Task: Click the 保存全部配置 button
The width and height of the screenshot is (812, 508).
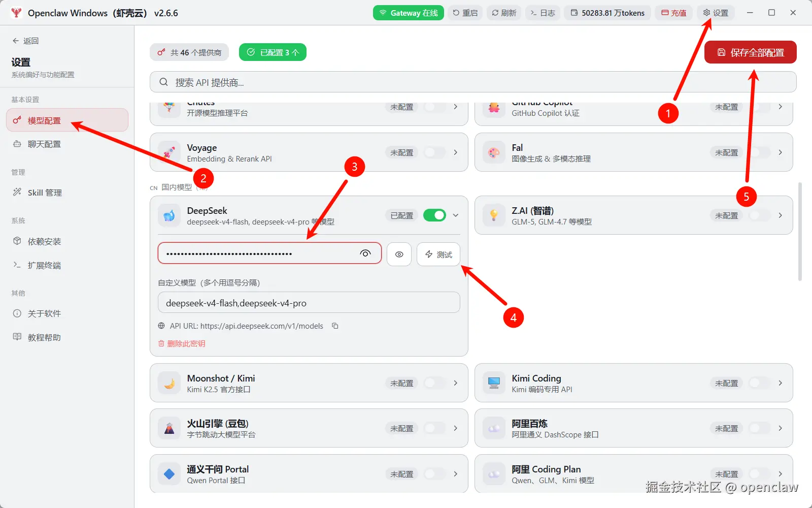Action: [750, 52]
